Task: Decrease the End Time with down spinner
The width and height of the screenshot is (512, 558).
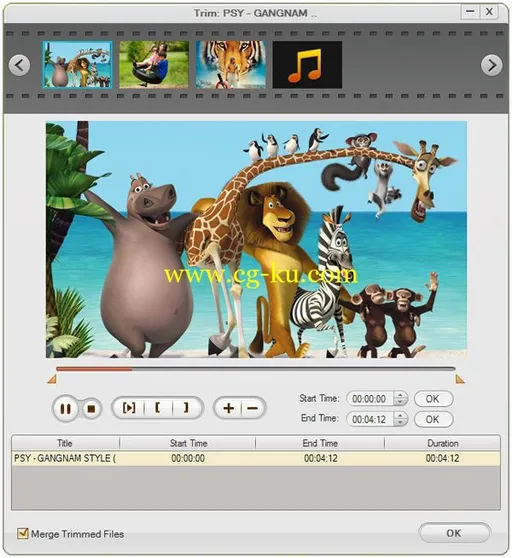Action: (401, 423)
